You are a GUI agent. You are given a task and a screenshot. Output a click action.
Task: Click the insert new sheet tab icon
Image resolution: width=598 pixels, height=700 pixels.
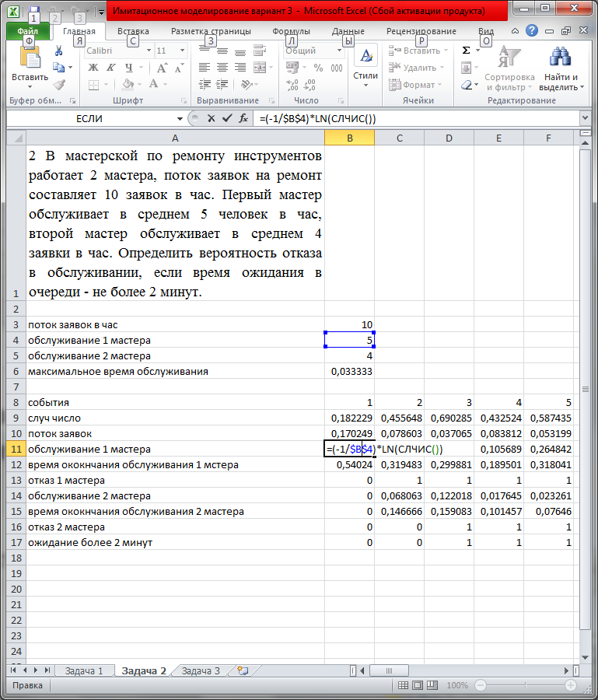243,670
